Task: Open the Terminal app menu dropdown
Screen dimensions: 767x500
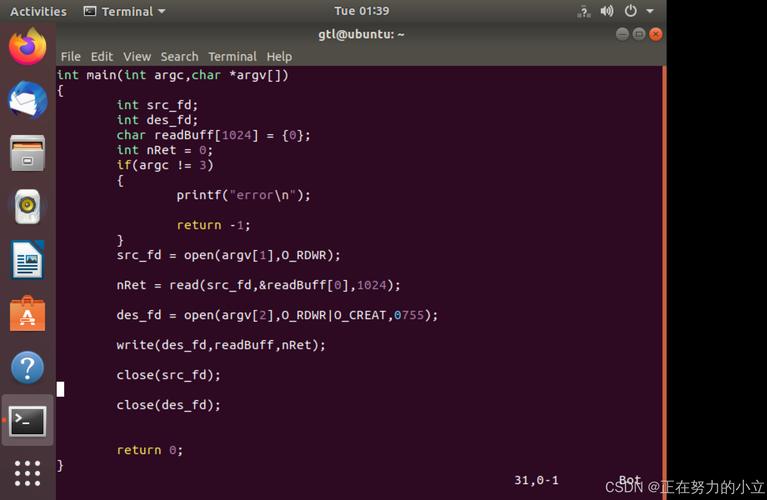Action: point(124,11)
